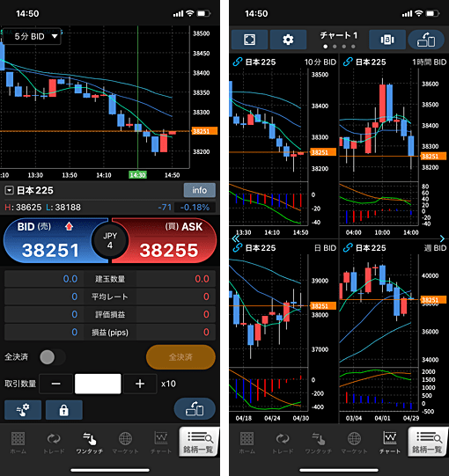449x476 pixels.
Task: Increase trade quantity with plus button
Action: (x=140, y=384)
